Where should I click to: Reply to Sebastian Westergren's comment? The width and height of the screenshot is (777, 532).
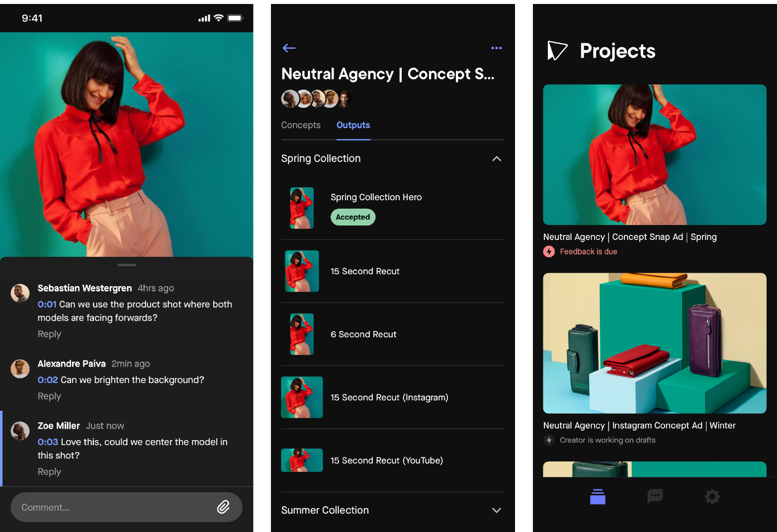(x=49, y=334)
